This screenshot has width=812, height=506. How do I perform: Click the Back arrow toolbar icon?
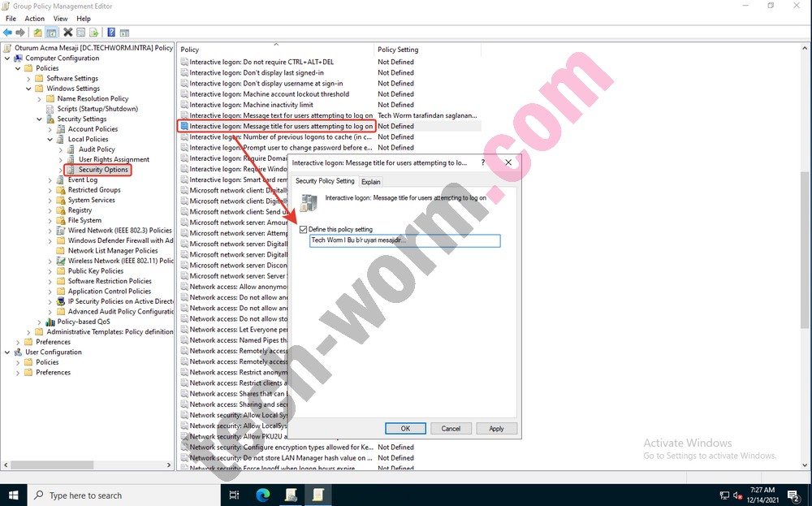[7, 32]
